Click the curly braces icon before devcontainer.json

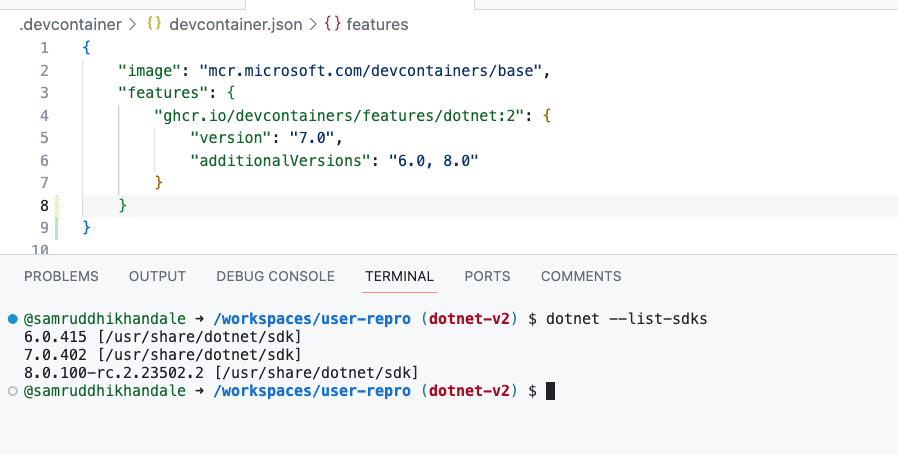click(154, 24)
